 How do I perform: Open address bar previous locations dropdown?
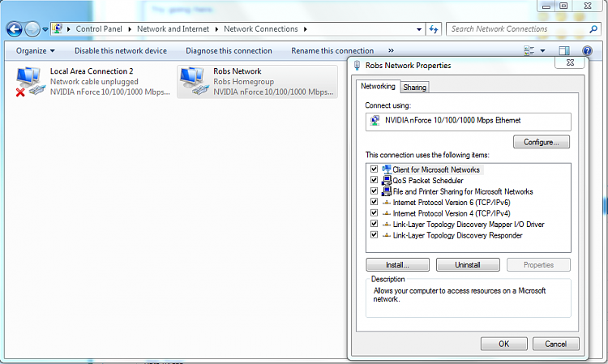pos(419,29)
